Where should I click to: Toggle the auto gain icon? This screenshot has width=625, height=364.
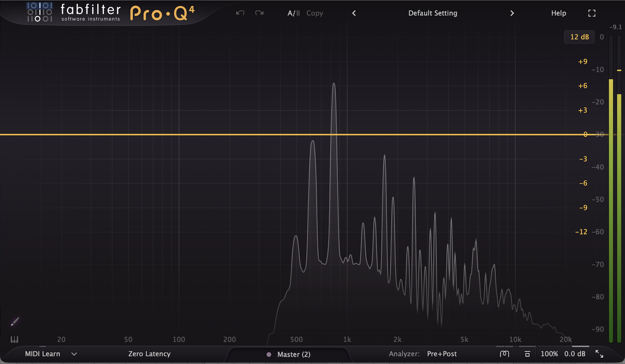(504, 354)
